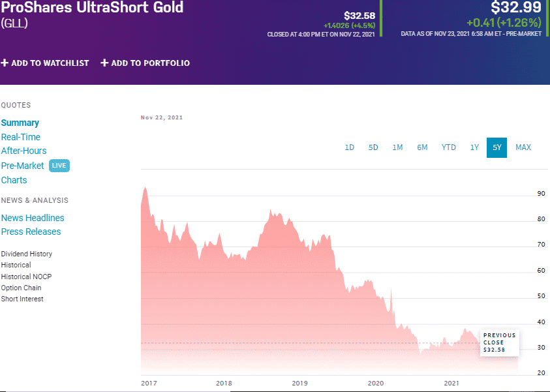550x392 pixels.
Task: Switch to the 1Y range
Action: 474,147
